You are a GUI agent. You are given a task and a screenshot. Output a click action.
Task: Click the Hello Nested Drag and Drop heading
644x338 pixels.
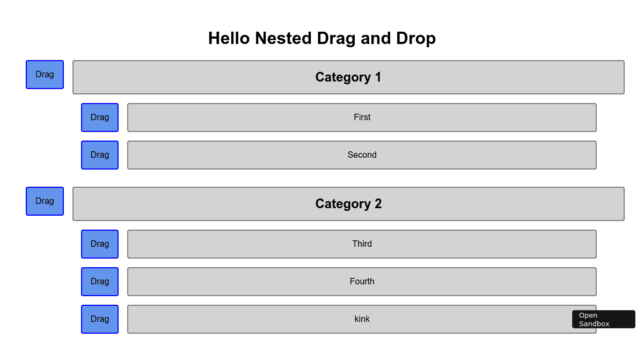322,38
